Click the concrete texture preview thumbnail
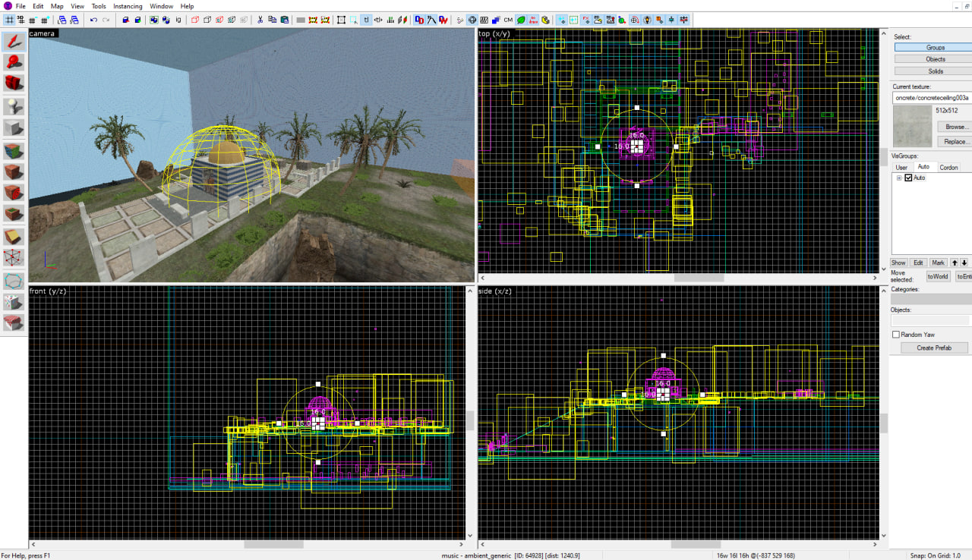Screen dimensions: 972x560 pos(912,126)
